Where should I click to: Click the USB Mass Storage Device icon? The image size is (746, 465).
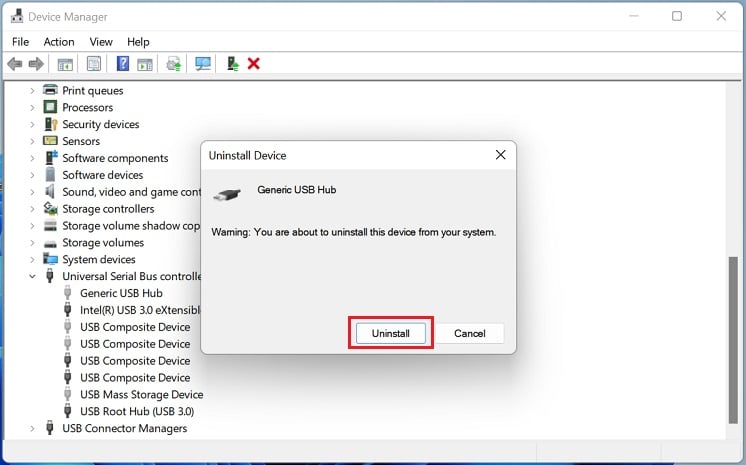coord(68,394)
